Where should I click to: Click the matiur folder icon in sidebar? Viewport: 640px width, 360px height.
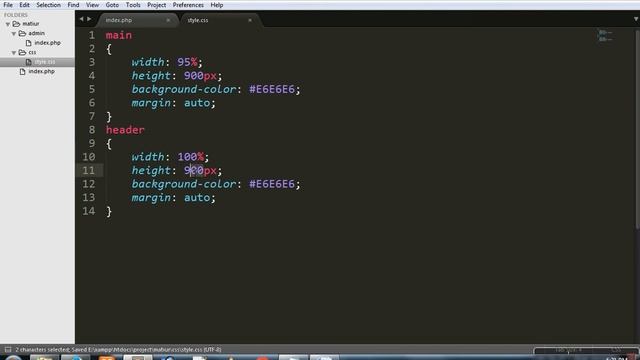(16, 24)
